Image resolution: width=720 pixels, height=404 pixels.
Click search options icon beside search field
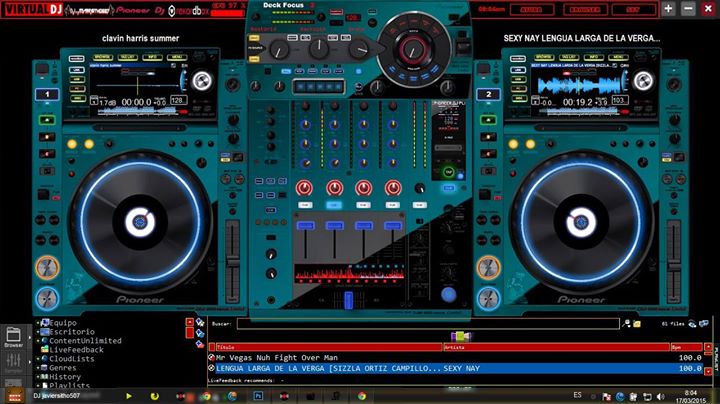click(626, 324)
